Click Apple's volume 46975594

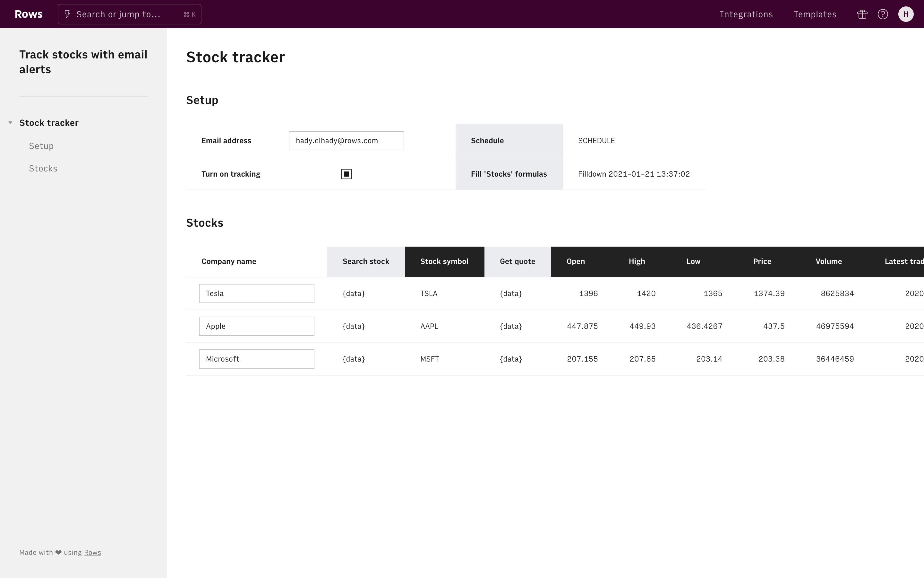pyautogui.click(x=835, y=326)
